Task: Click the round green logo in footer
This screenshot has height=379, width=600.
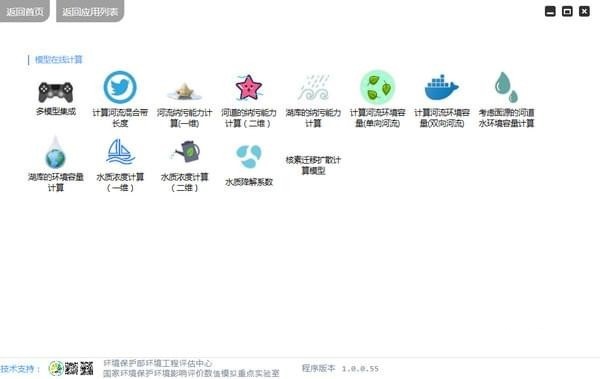Action: (56, 368)
